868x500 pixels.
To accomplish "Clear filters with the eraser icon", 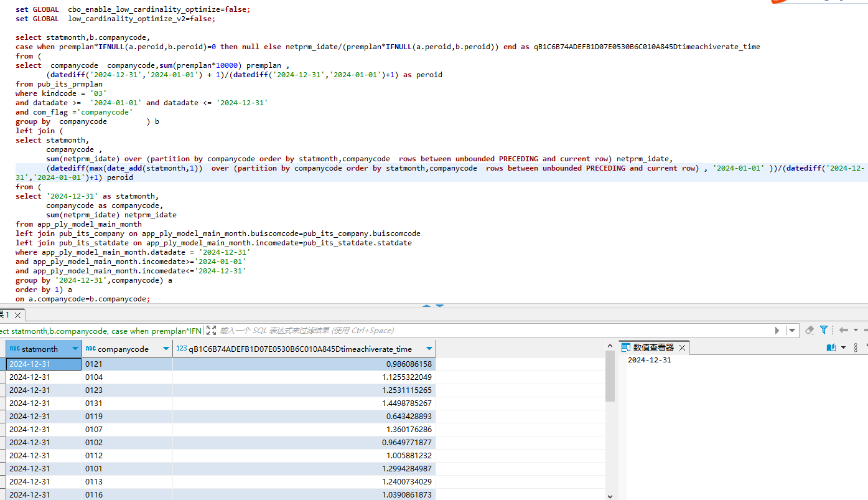I will [810, 330].
